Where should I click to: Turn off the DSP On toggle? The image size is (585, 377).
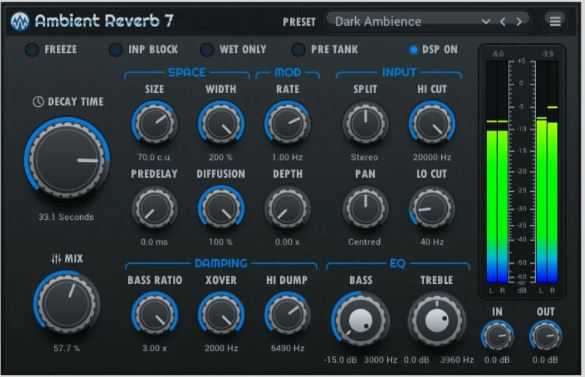tap(413, 50)
